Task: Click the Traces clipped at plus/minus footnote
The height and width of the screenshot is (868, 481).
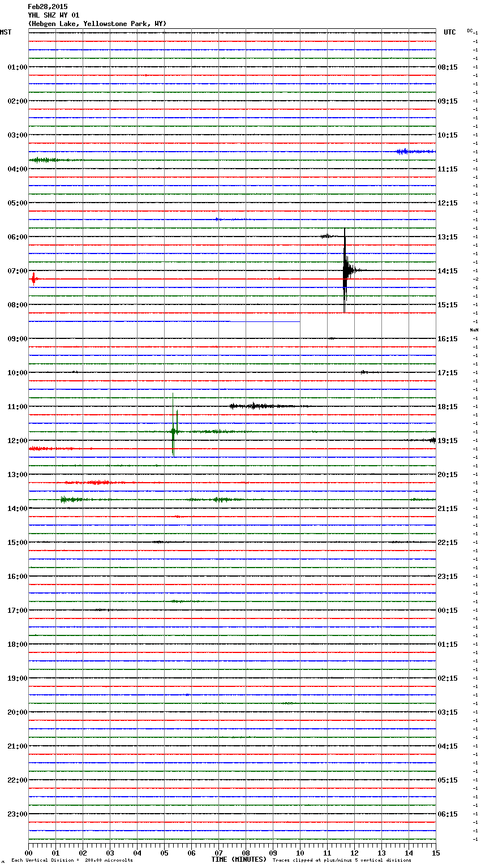Action: [342, 861]
